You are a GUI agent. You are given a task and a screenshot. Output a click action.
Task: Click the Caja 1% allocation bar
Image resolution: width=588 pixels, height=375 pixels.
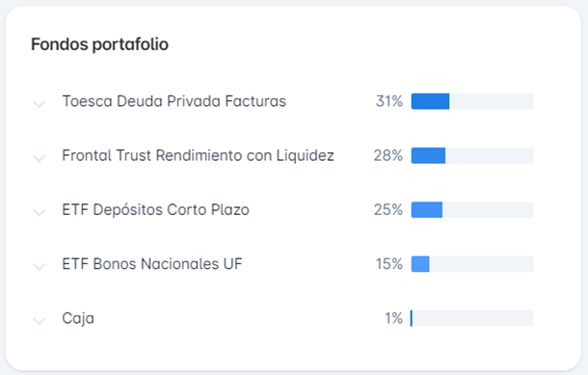[x=472, y=318]
